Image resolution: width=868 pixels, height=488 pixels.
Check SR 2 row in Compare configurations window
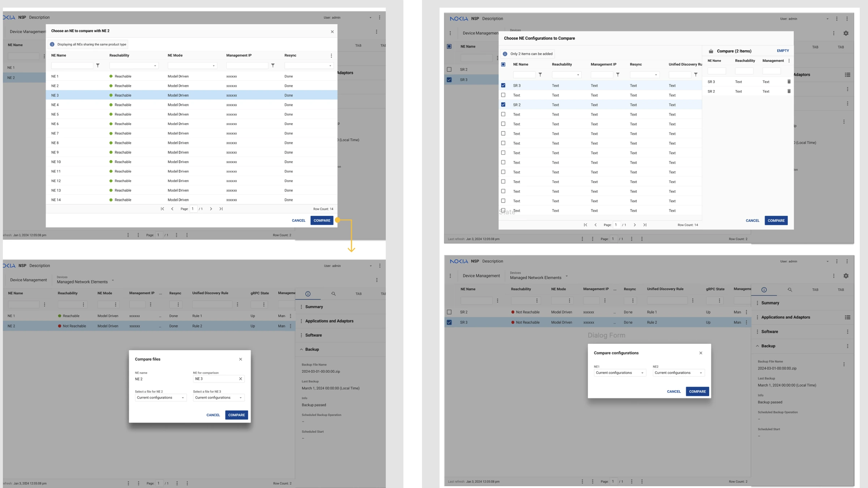(x=449, y=312)
